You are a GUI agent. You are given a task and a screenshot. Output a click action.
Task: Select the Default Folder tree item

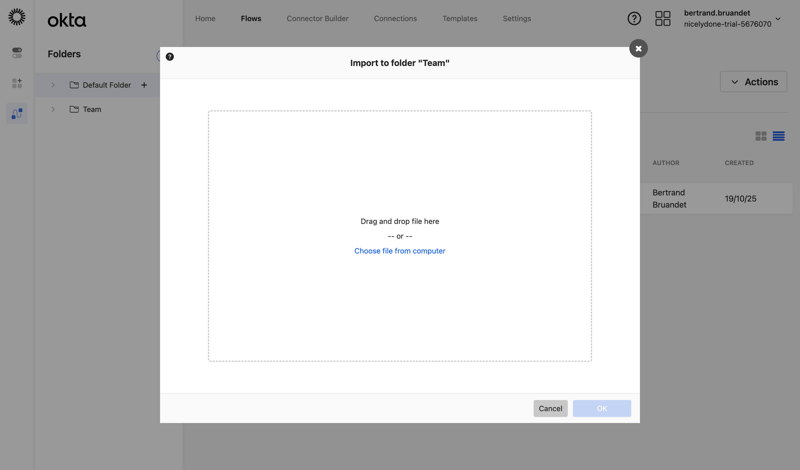point(97,85)
